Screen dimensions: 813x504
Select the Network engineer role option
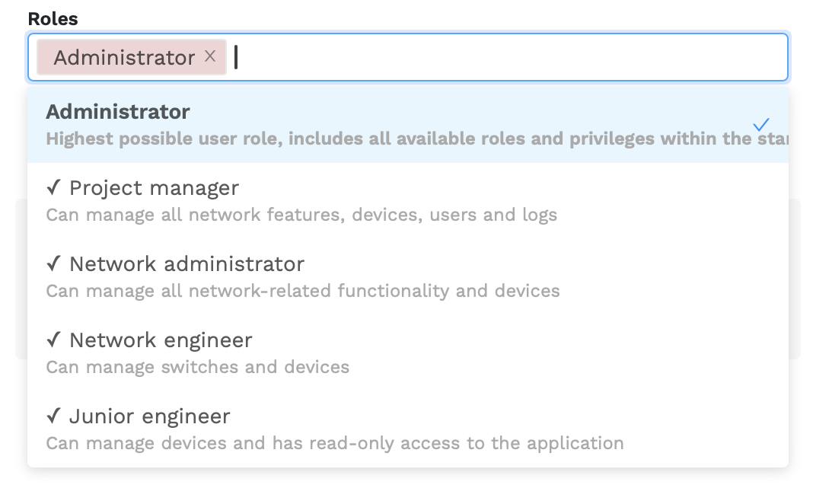[161, 340]
